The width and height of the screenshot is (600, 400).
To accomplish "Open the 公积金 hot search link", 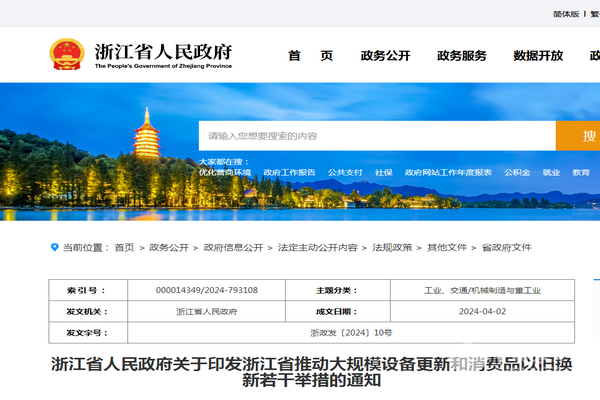I will [517, 172].
